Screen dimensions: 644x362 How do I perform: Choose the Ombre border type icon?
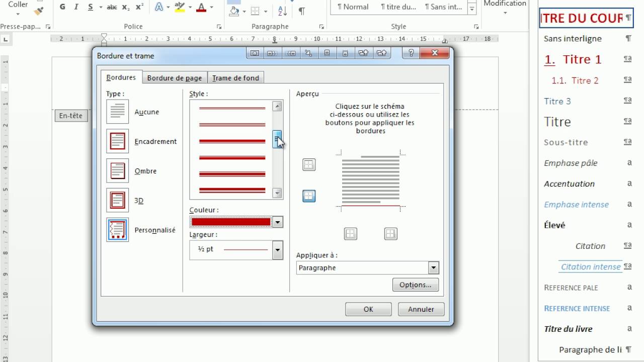click(117, 171)
